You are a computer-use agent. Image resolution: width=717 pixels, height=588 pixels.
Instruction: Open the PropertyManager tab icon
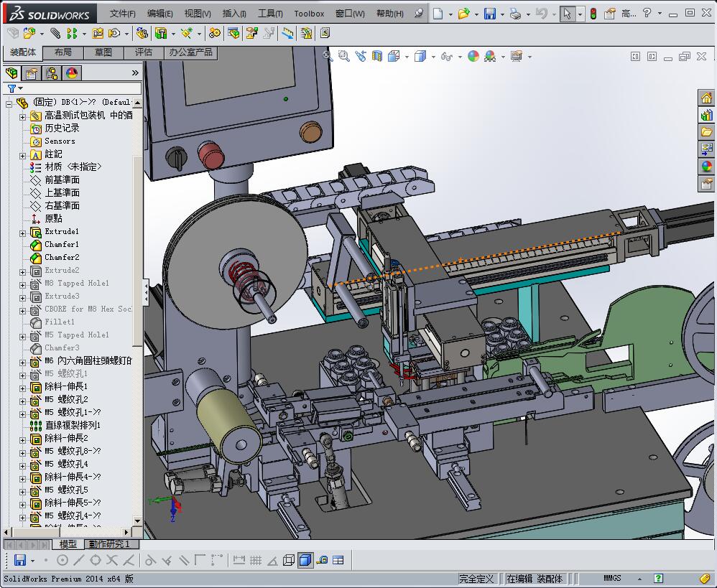click(32, 73)
